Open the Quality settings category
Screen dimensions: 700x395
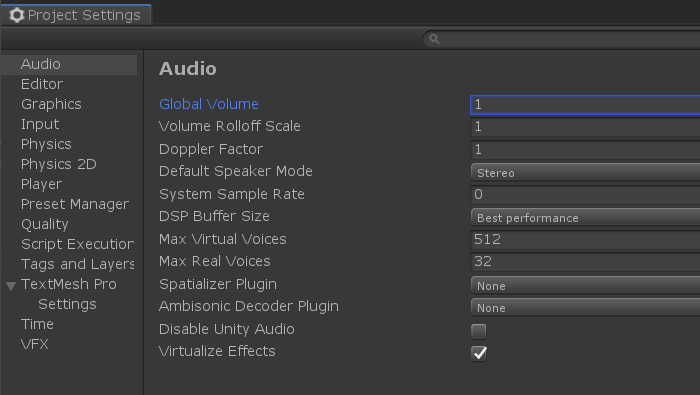point(45,225)
